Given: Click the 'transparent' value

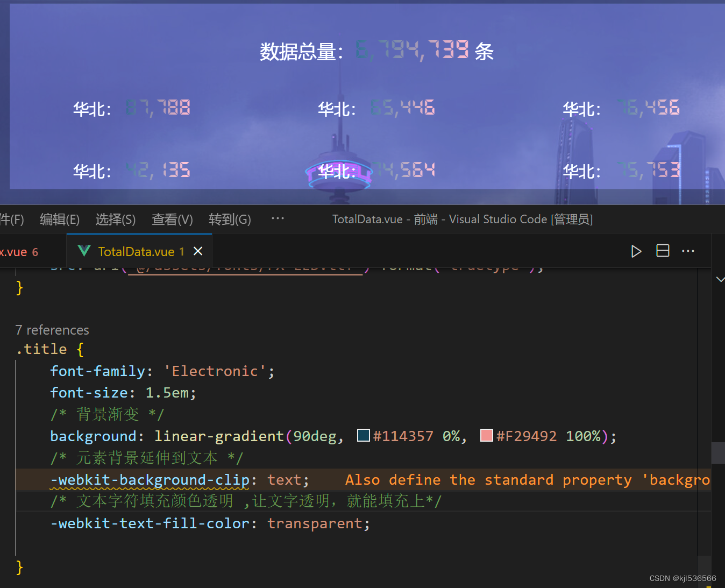Looking at the screenshot, I should 315,523.
